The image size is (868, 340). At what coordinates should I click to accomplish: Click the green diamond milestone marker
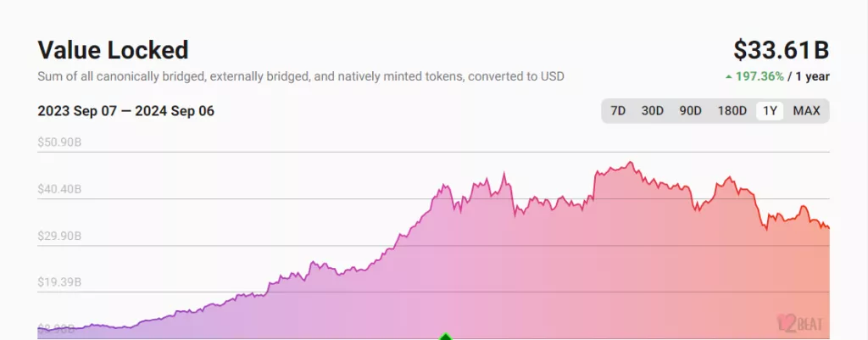coord(447,337)
